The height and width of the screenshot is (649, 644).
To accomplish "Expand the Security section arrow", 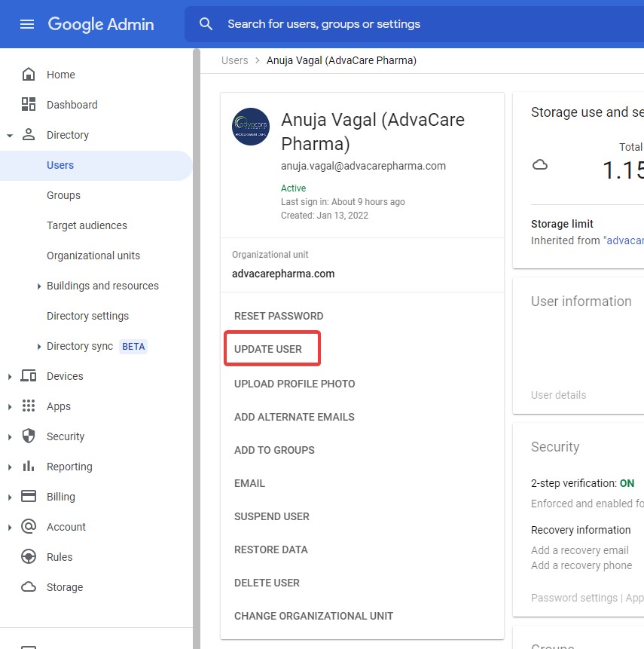I will click(x=10, y=436).
